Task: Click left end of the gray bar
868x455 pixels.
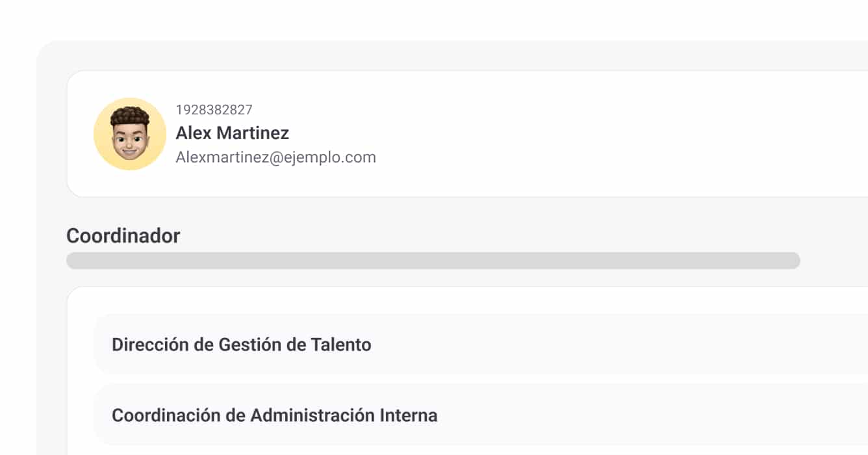Action: click(x=73, y=261)
